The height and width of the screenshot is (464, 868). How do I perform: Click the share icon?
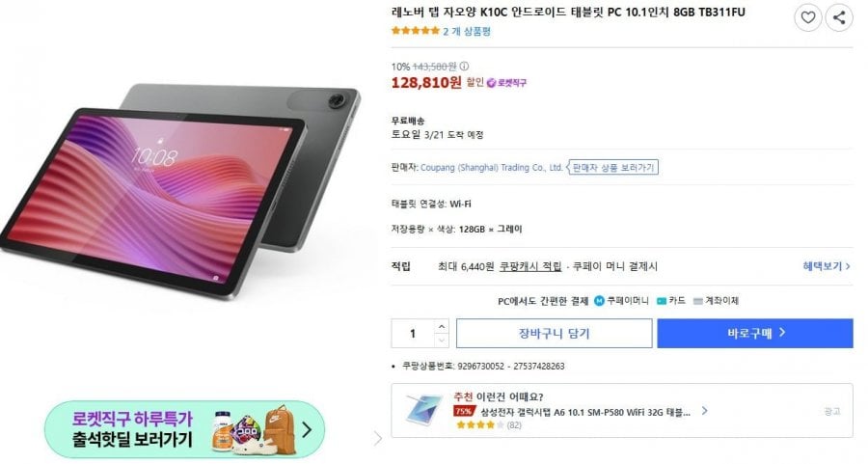839,17
